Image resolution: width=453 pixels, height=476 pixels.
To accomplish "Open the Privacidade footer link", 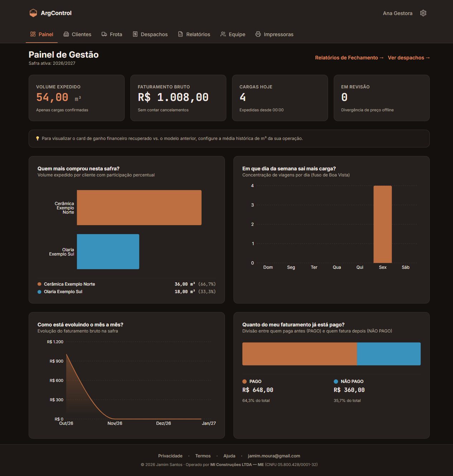I will point(170,456).
